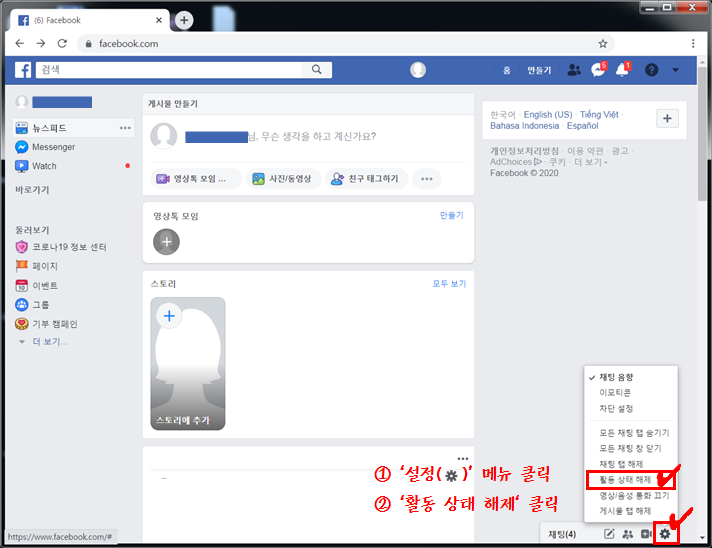712x548 pixels.
Task: Open more post options three dots button
Action: pyautogui.click(x=426, y=179)
